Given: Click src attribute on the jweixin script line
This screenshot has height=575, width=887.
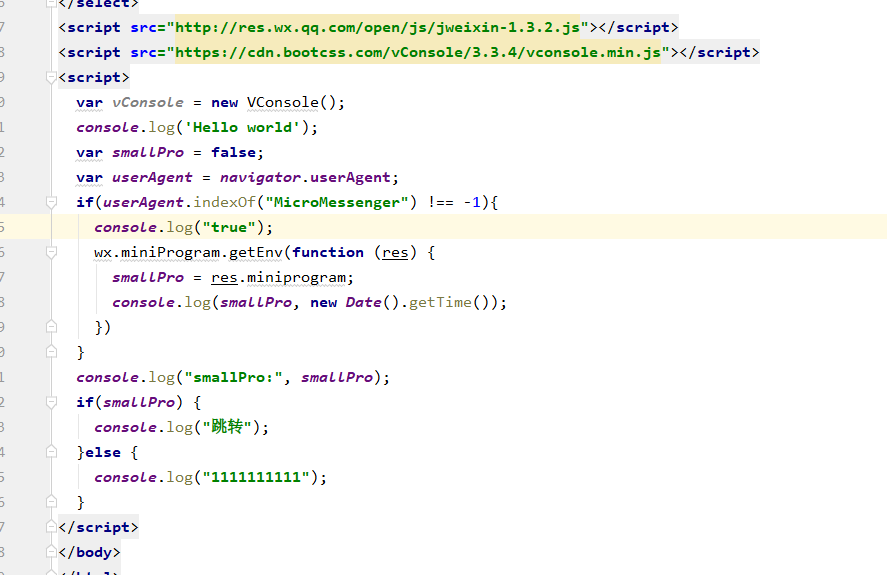Looking at the screenshot, I should tap(144, 28).
